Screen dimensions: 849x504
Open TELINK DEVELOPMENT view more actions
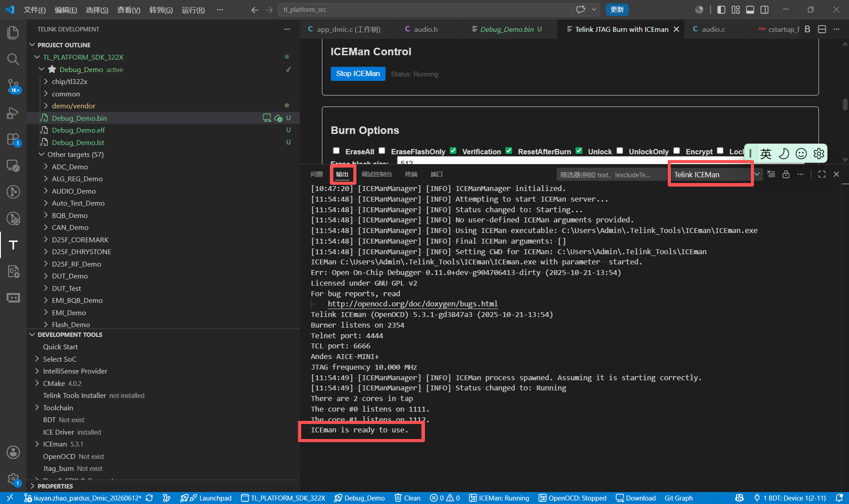tap(287, 29)
